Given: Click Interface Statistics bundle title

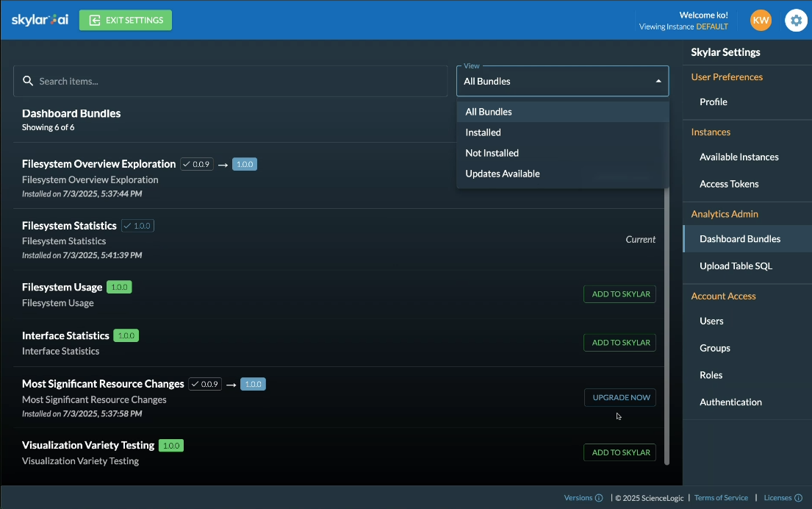Looking at the screenshot, I should click(x=65, y=336).
